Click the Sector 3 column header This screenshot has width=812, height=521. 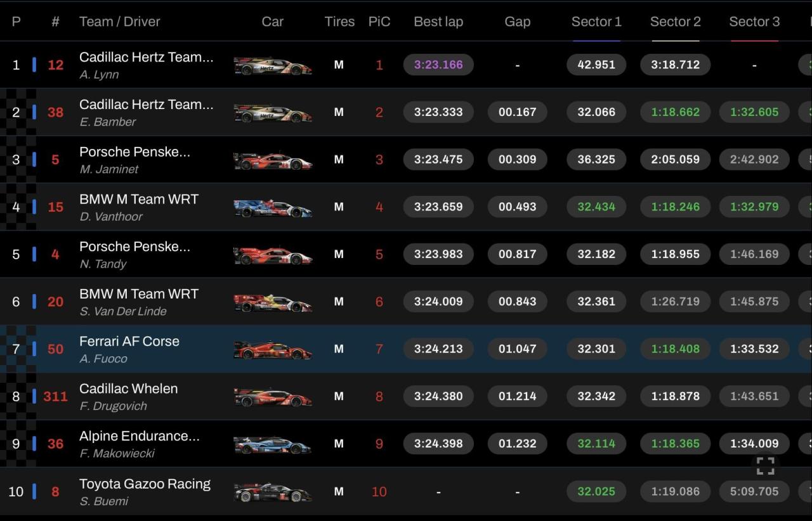(754, 22)
